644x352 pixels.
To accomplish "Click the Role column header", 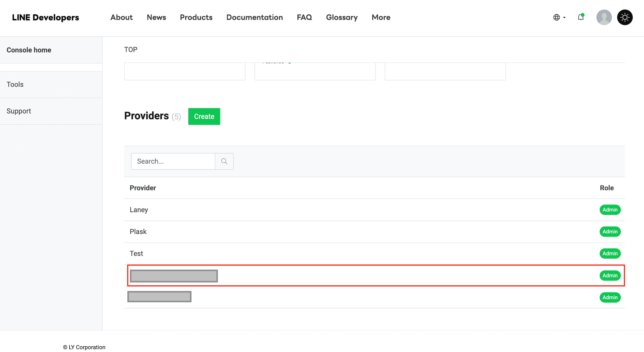I will click(x=607, y=188).
